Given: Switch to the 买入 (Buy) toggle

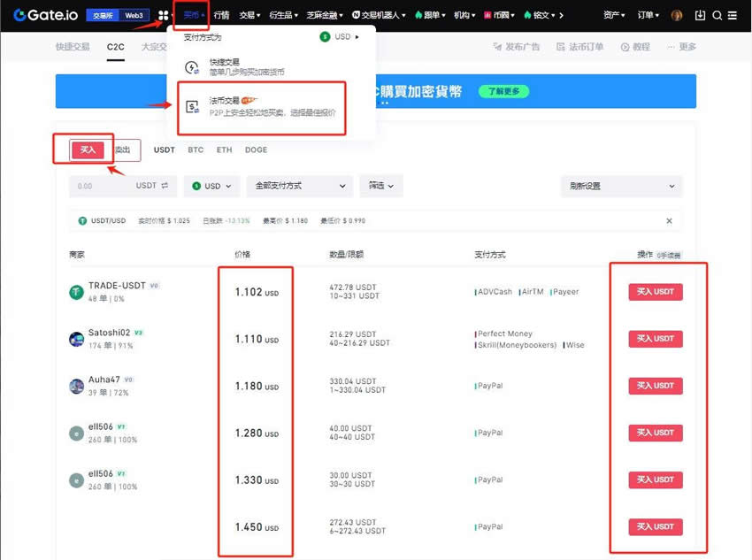Looking at the screenshot, I should pyautogui.click(x=88, y=150).
